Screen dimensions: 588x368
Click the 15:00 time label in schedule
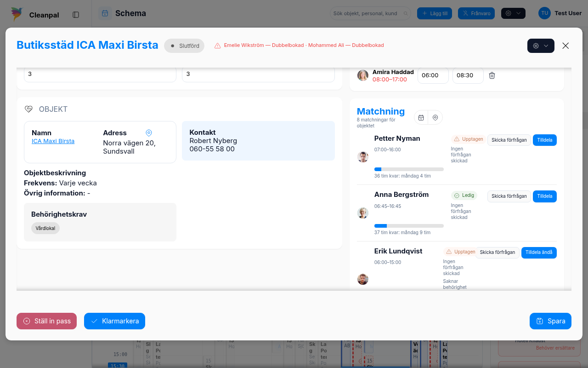coord(120,355)
